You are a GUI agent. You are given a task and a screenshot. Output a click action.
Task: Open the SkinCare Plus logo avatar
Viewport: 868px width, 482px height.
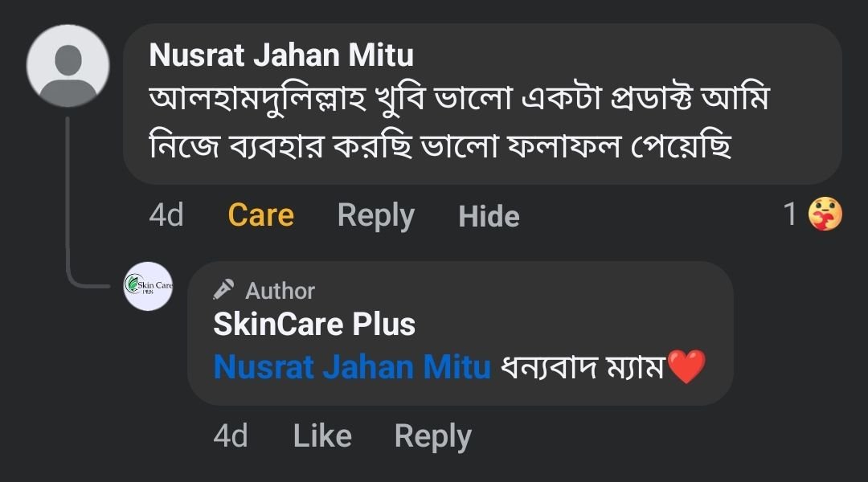(148, 286)
